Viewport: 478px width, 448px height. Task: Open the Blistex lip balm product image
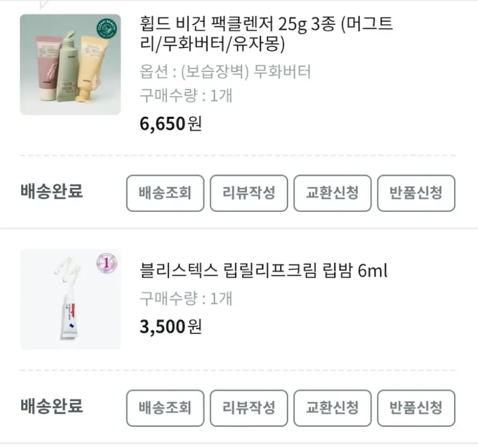pyautogui.click(x=70, y=299)
